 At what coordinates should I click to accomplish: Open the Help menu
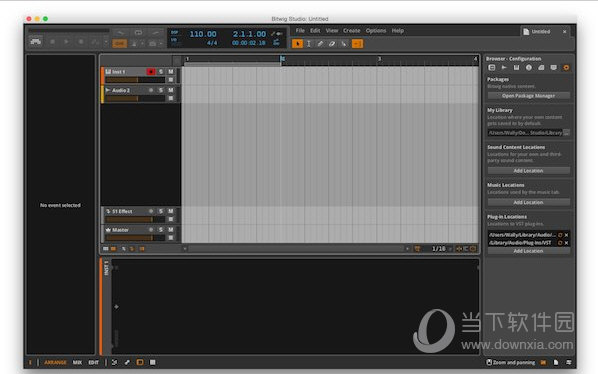397,30
